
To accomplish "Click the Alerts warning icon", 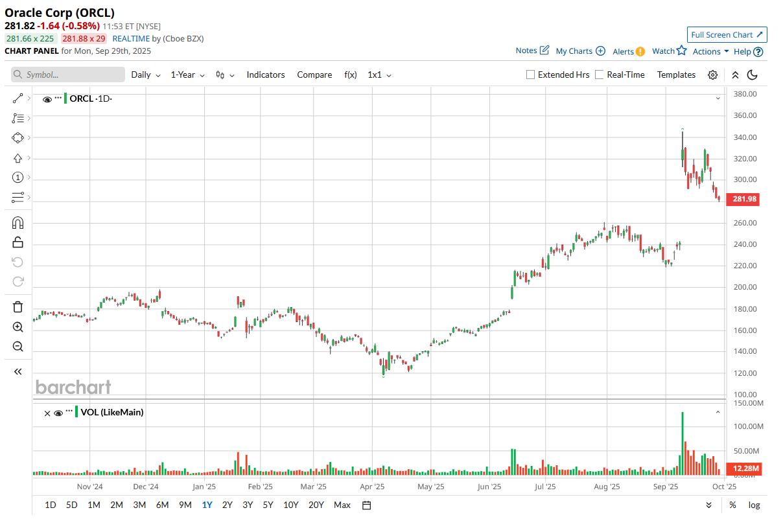I will point(640,51).
